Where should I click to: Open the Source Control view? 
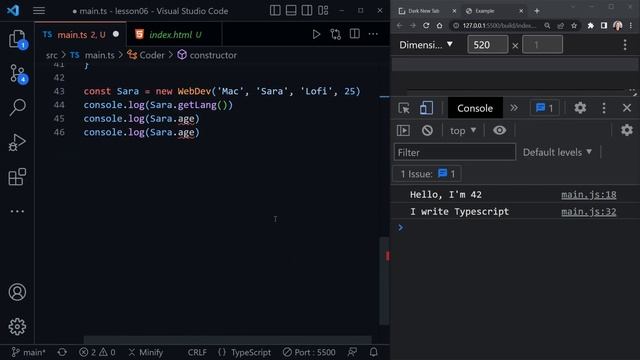coord(17,74)
